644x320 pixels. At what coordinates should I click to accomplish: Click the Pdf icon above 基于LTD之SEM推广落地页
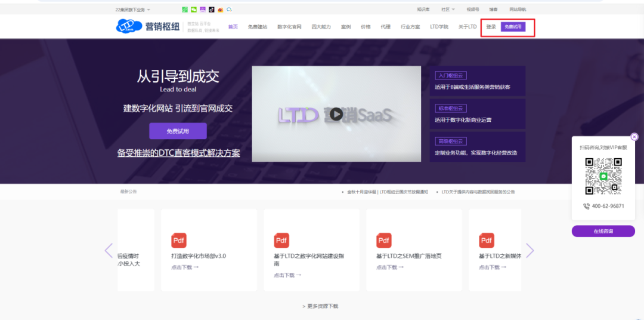384,240
